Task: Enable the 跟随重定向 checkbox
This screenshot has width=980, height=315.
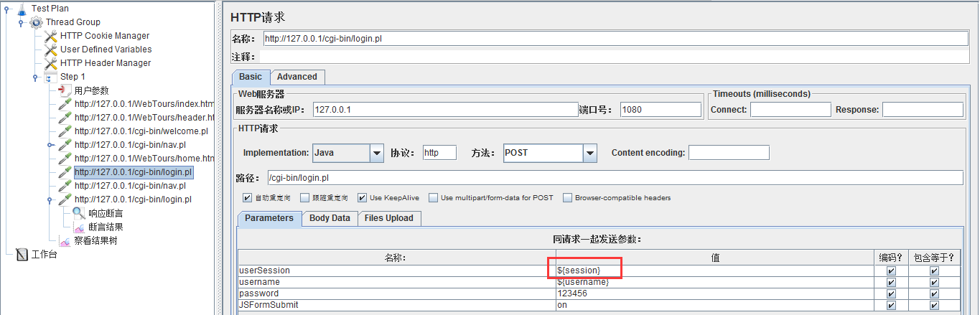Action: coord(306,198)
